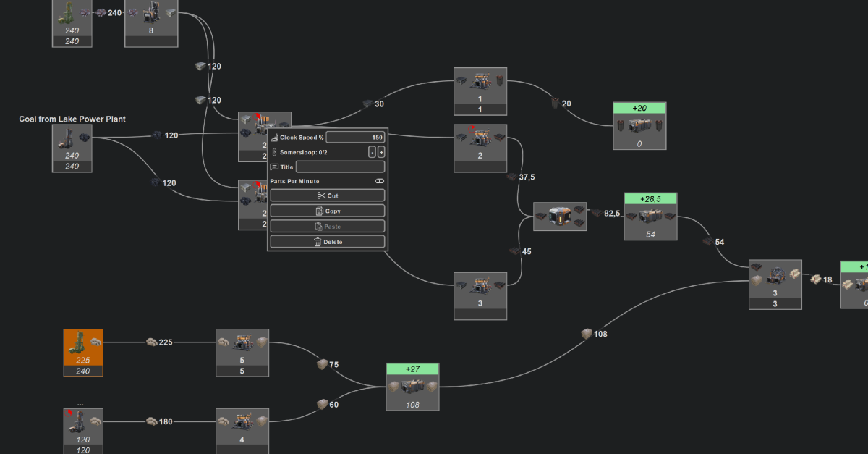Focus the Title text field
Viewport: 868px width, 454px height.
coord(340,167)
